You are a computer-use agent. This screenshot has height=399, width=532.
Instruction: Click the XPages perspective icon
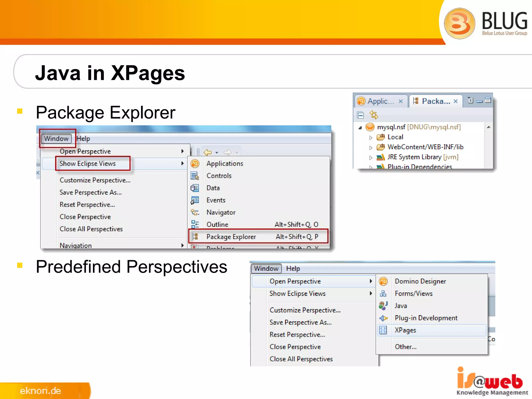click(x=383, y=330)
